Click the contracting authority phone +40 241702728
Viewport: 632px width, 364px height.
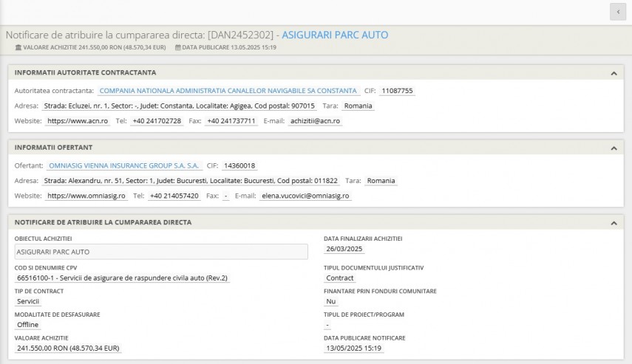pyautogui.click(x=157, y=120)
